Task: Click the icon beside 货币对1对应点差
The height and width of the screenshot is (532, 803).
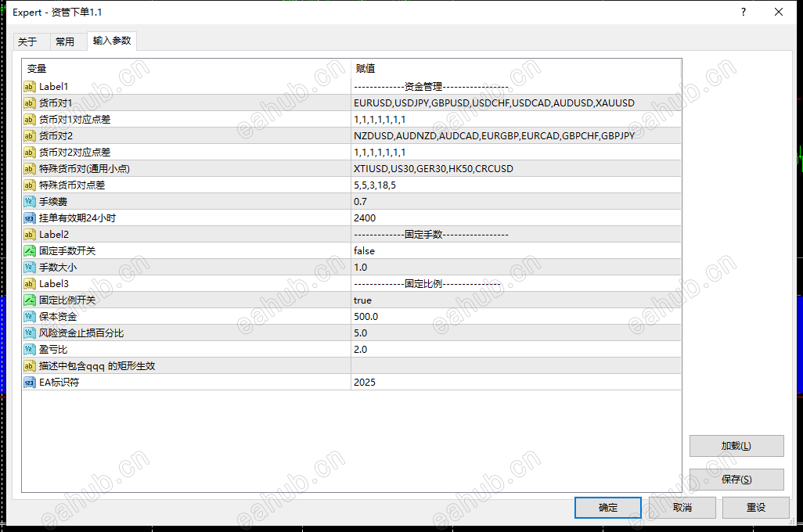Action: [x=29, y=119]
